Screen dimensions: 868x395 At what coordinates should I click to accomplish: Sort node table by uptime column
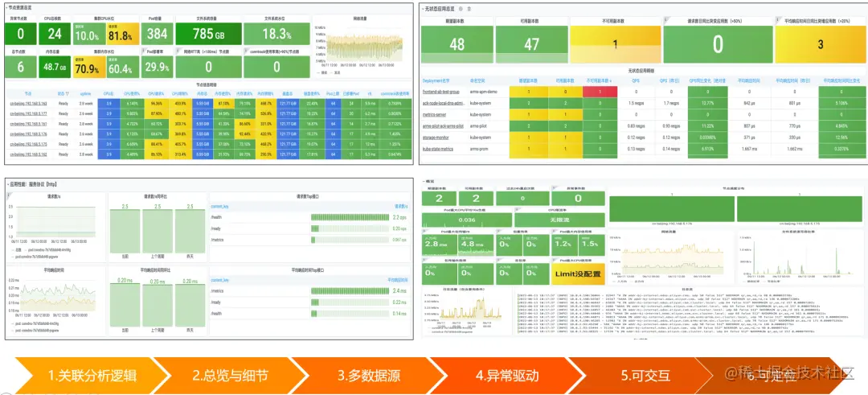(86, 93)
